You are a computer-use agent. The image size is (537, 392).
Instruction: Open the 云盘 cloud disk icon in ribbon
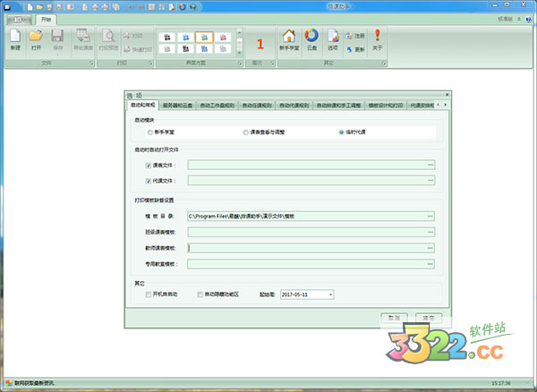coord(311,40)
